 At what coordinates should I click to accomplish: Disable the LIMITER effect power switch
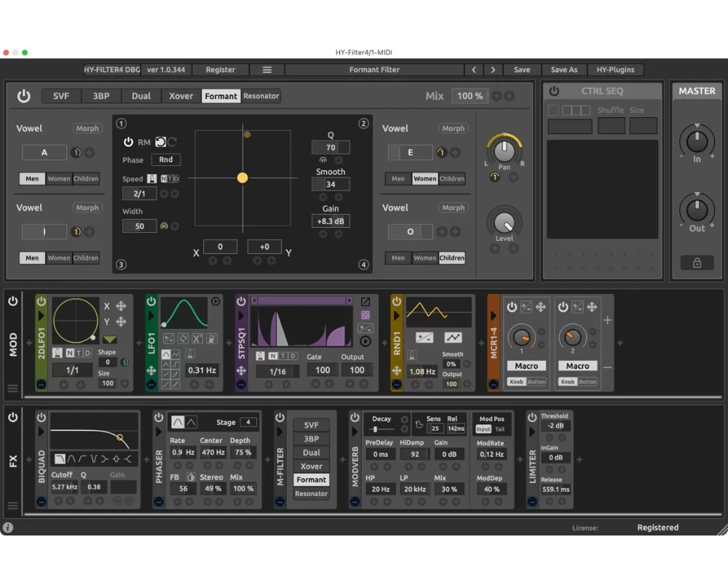click(532, 418)
